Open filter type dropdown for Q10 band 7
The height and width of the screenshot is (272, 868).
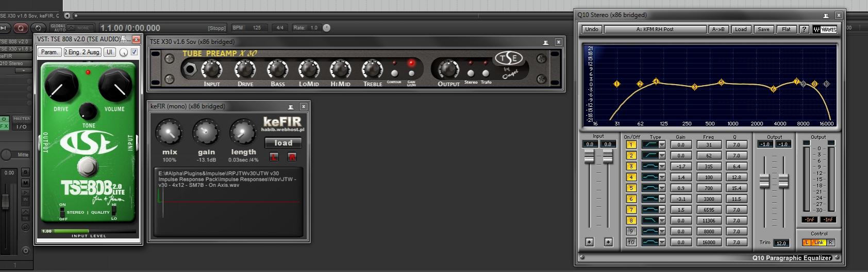[x=662, y=210]
